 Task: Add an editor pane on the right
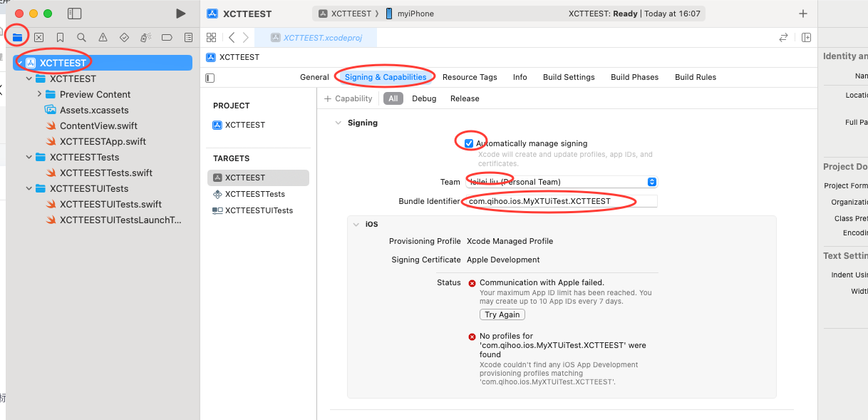pyautogui.click(x=806, y=37)
